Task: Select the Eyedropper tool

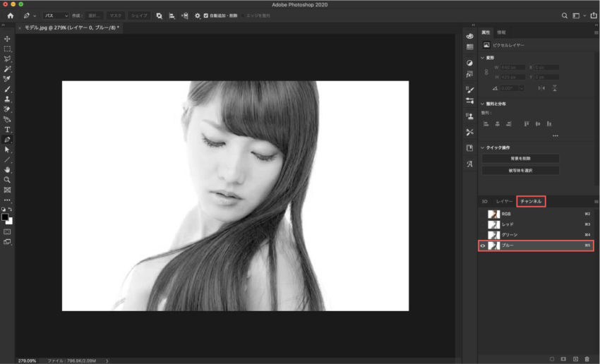Action: (x=7, y=79)
